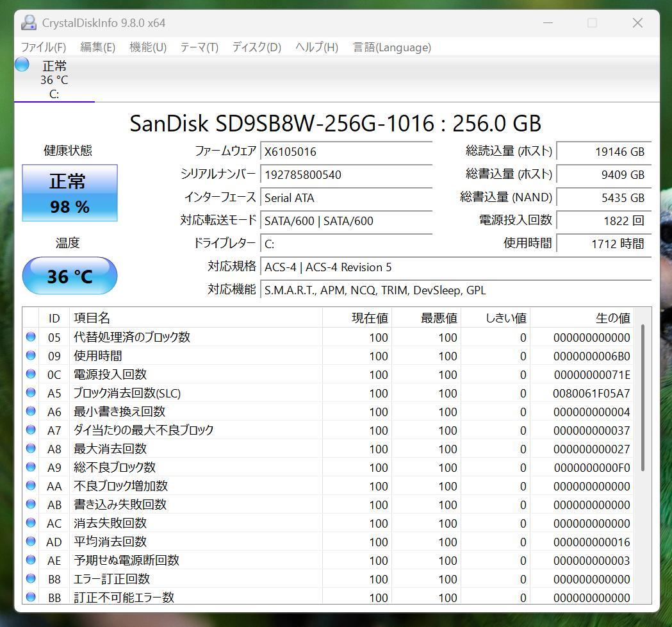The height and width of the screenshot is (627, 672).
Task: Click status orb of row AD 平均消去回数
Action: coord(31,541)
